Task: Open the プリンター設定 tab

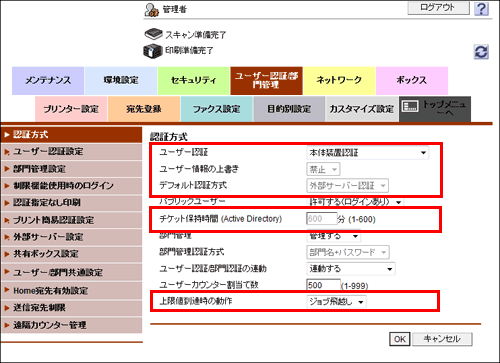Action: (71, 109)
